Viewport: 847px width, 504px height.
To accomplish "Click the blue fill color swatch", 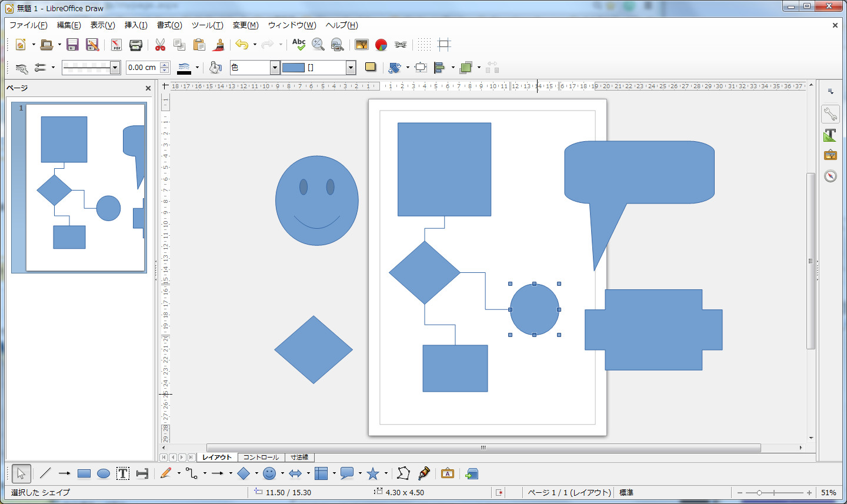I will coord(293,68).
